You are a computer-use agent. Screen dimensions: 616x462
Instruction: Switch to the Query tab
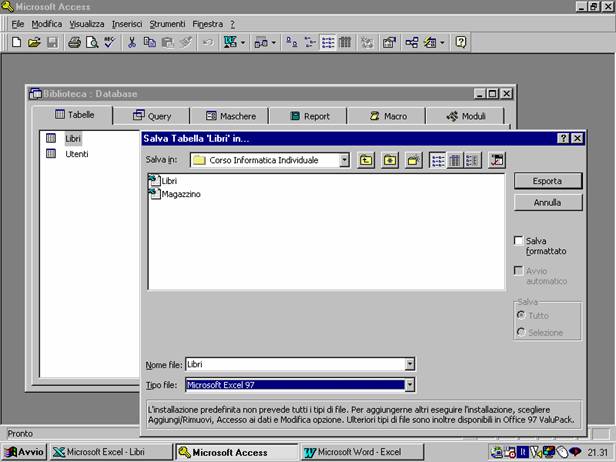151,116
